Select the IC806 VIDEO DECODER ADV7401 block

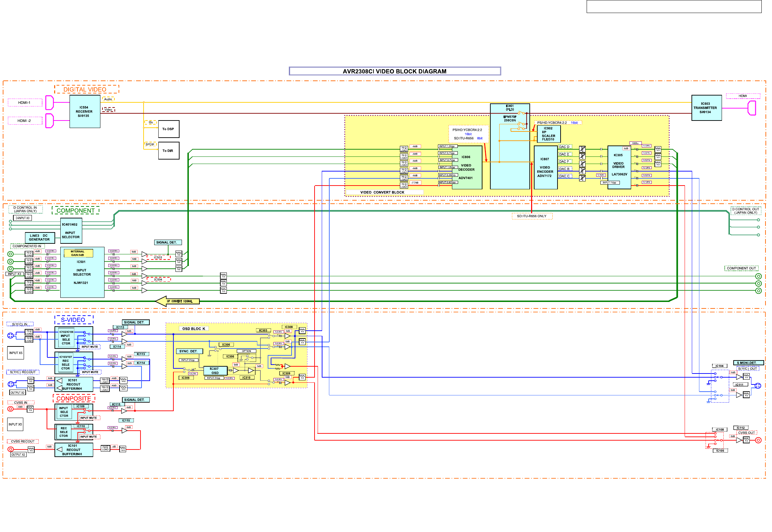coord(467,167)
